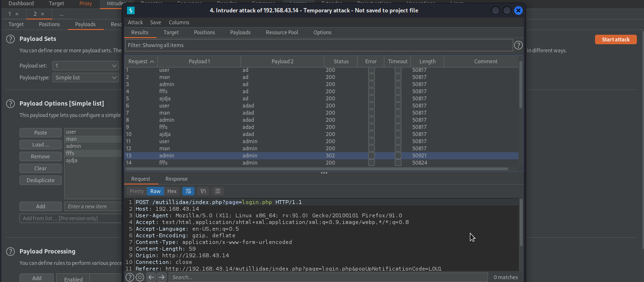Open Dashboard tab in main Burp window

[21, 3]
